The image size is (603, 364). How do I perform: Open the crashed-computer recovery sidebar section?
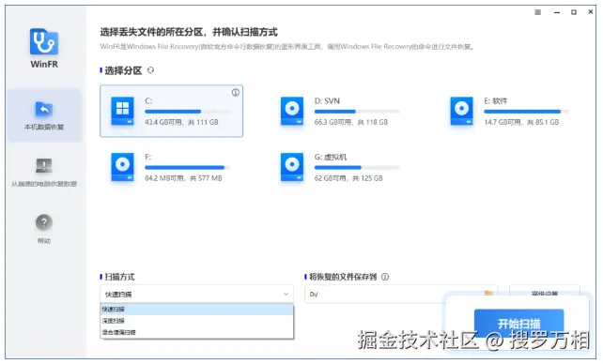pyautogui.click(x=44, y=173)
